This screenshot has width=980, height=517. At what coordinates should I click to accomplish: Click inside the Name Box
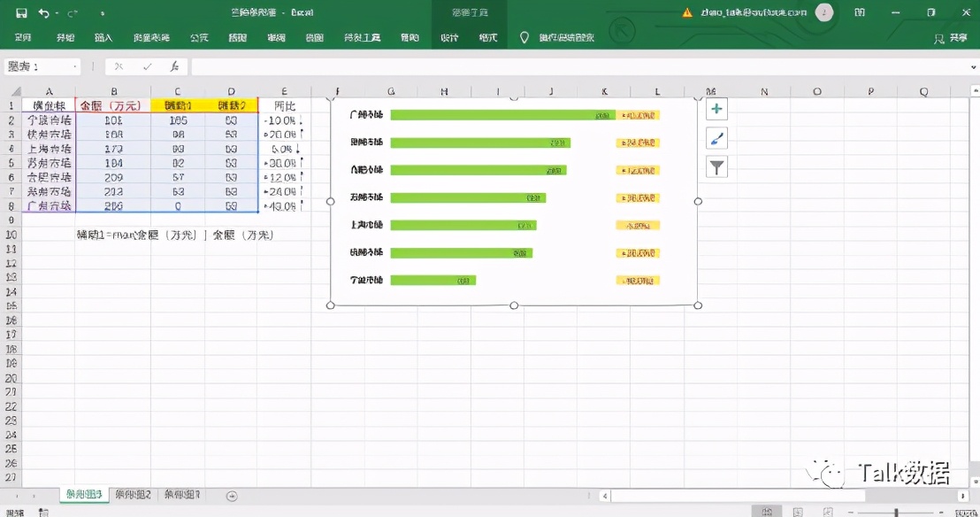tap(34, 66)
